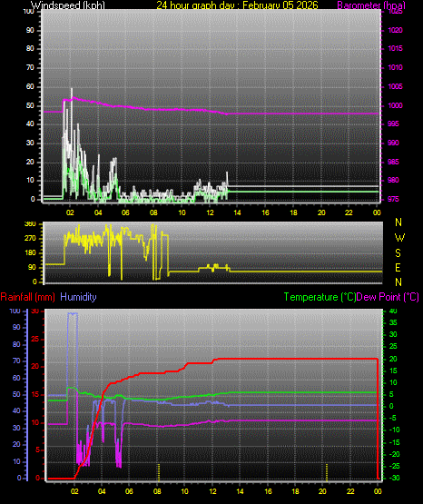Click the blue "50" humidity axis value
Image resolution: width=423 pixels, height=504 pixels.
tap(16, 394)
